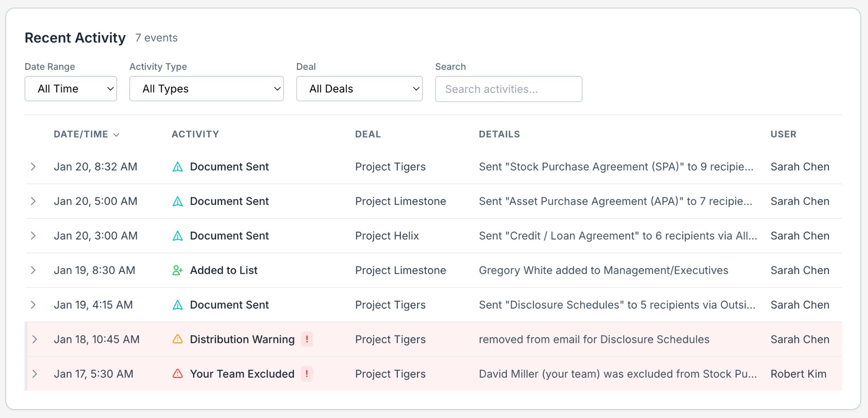Viewport: 868px width, 418px height.
Task: Expand the Your Team Excluded row
Action: click(35, 373)
